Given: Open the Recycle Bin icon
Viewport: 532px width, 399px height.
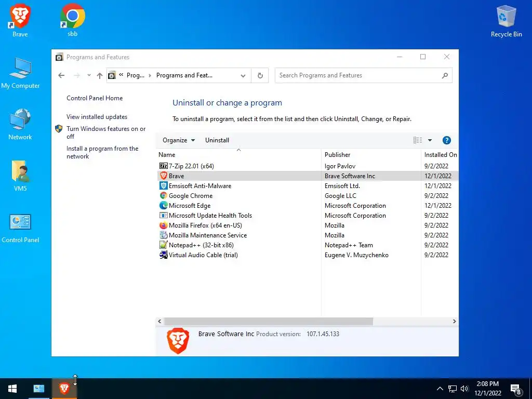Looking at the screenshot, I should [x=506, y=20].
